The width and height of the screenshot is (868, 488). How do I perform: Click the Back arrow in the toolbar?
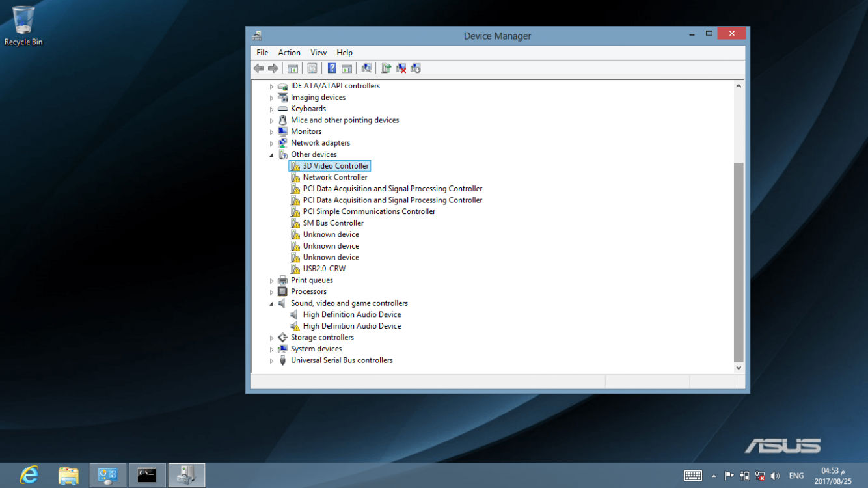tap(258, 68)
